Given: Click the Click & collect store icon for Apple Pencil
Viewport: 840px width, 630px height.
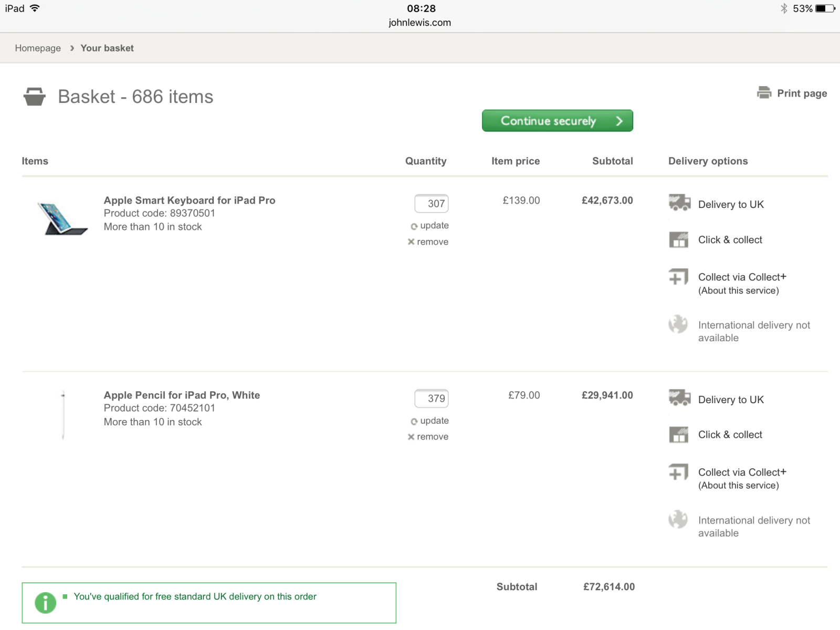Looking at the screenshot, I should tap(679, 435).
